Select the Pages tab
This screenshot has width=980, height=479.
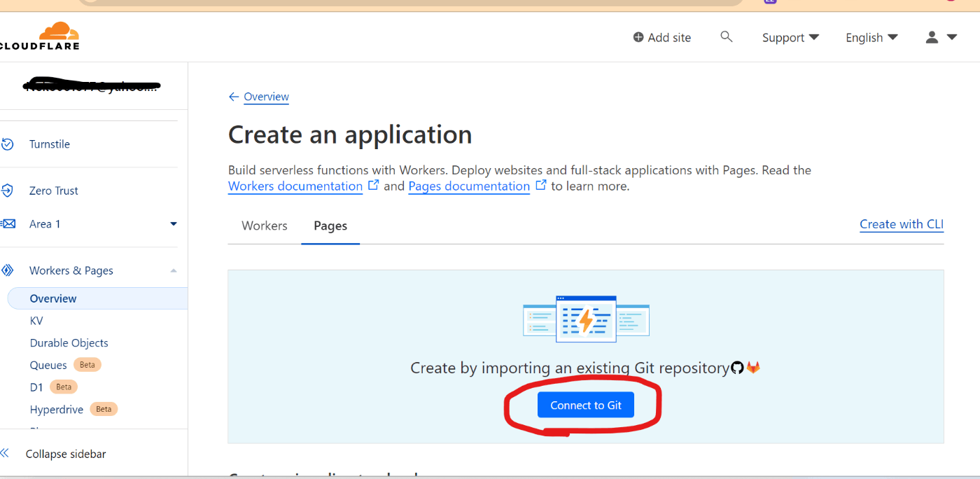pos(330,225)
